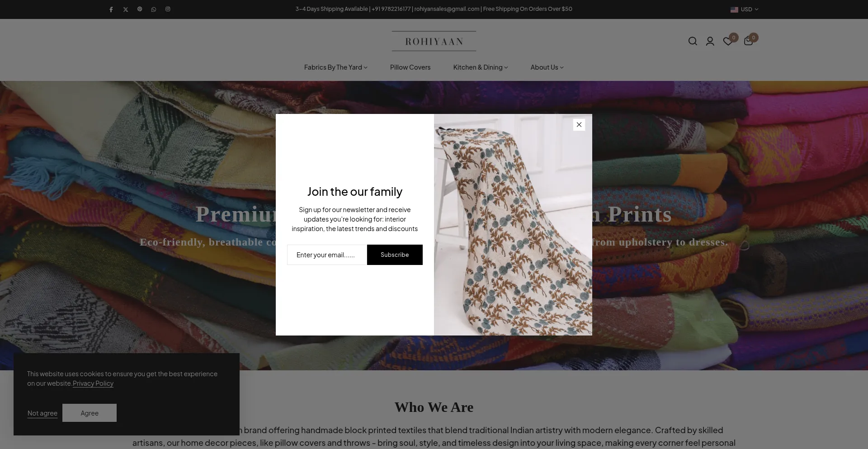Expand the Kitchen & Dining menu
Viewport: 868px width, 449px height.
pos(481,67)
